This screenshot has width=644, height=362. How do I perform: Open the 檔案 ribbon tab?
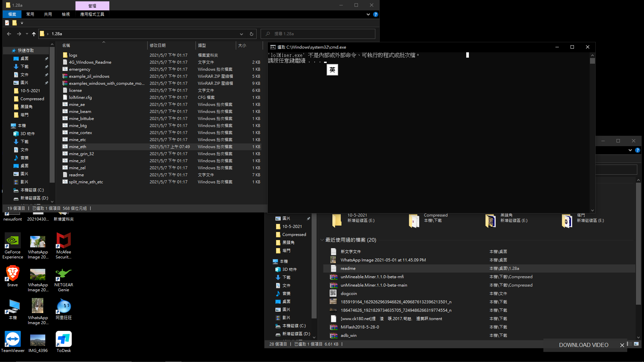[12, 14]
